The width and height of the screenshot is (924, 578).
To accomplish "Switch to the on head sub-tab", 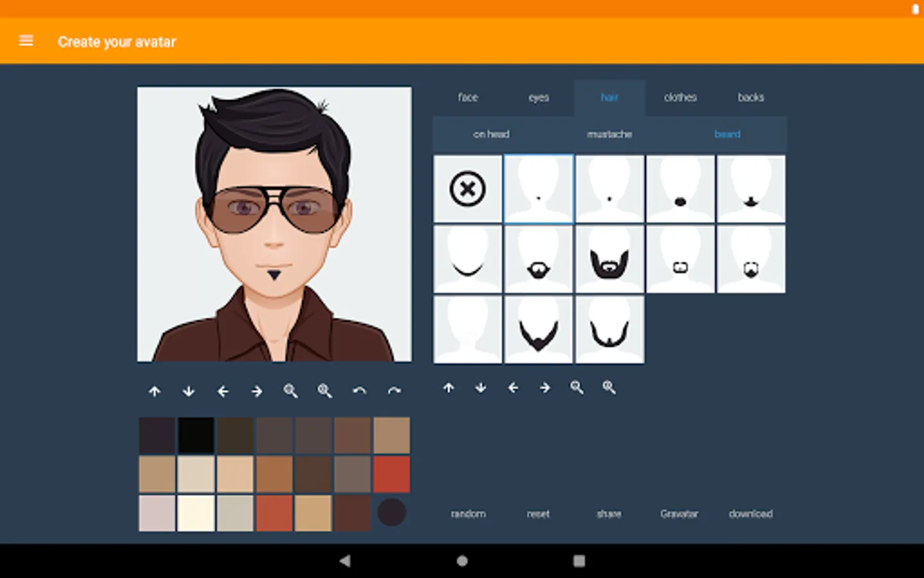I will pyautogui.click(x=492, y=134).
